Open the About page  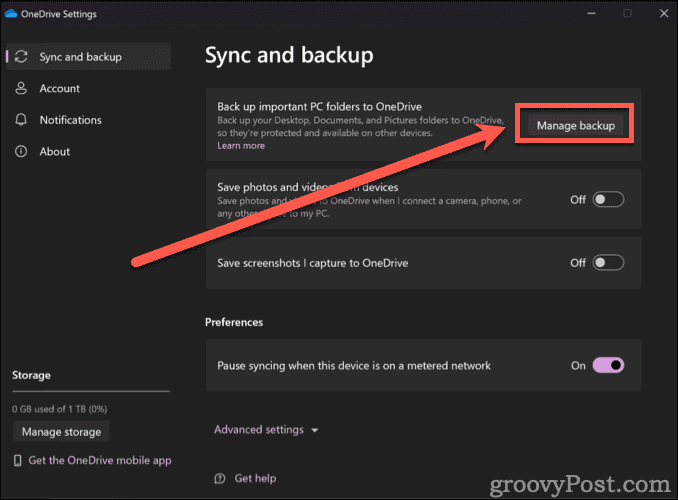[89, 151]
